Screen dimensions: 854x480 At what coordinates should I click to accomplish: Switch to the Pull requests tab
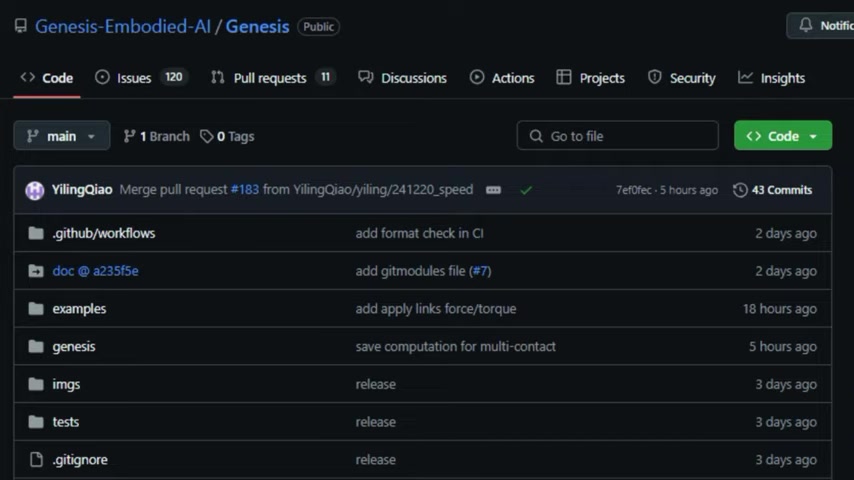coord(272,78)
